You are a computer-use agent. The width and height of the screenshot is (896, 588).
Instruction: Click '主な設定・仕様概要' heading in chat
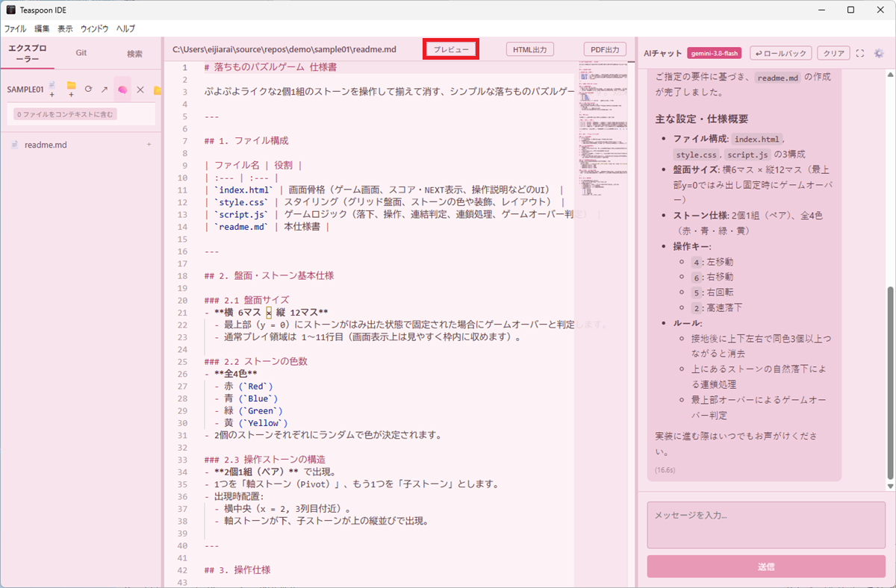coord(701,119)
